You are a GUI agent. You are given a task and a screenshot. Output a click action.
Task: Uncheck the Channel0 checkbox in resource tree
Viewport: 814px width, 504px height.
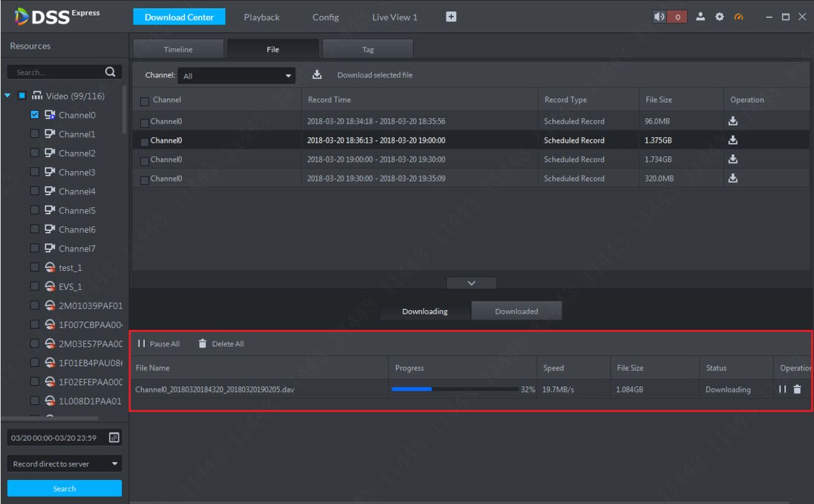point(36,115)
